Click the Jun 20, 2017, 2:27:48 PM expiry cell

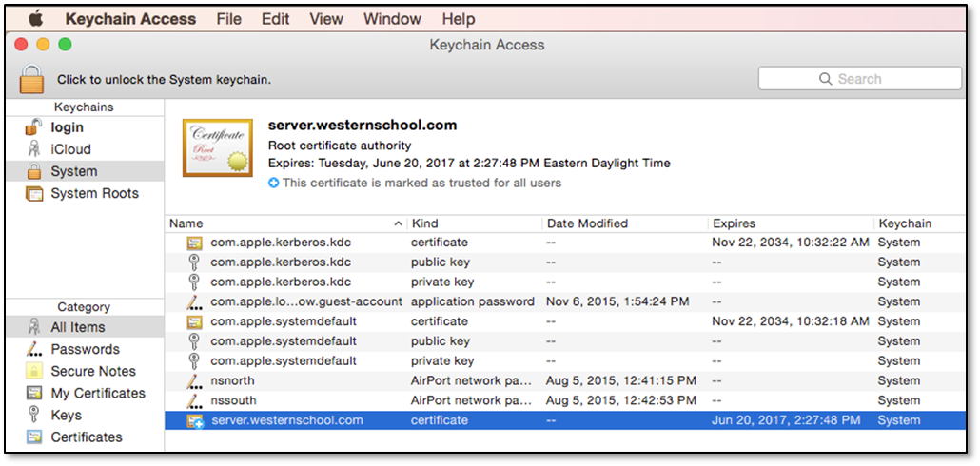786,420
